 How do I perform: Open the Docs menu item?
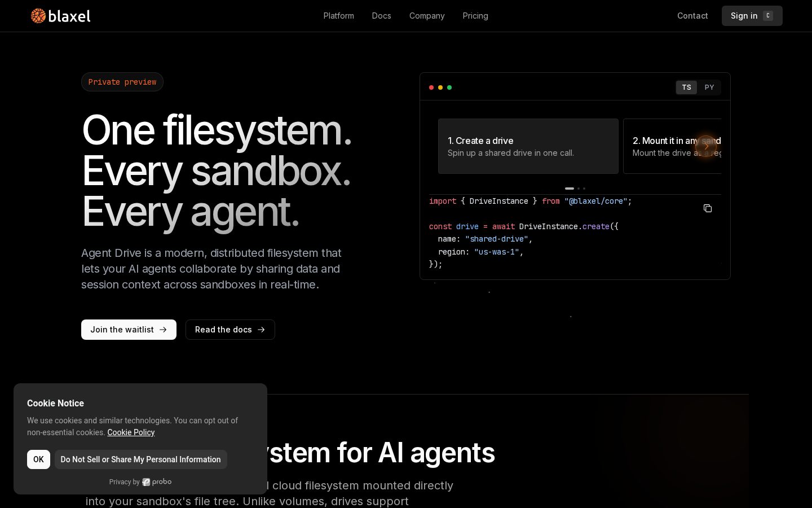[x=381, y=16]
